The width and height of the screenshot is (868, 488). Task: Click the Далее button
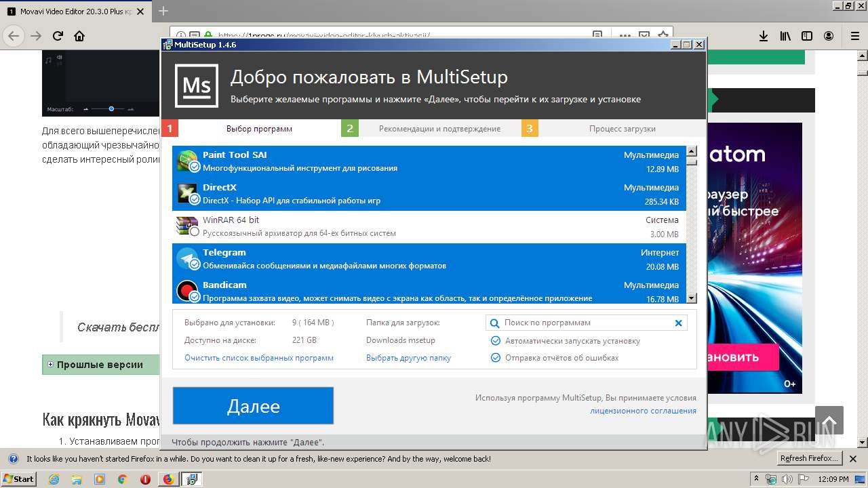point(253,406)
